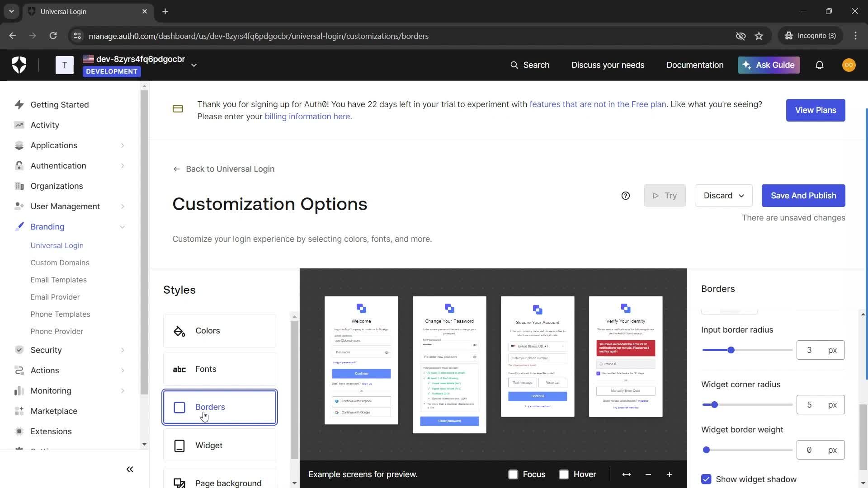Click the Monitoring bars icon
Viewport: 868px width, 488px height.
[19, 391]
